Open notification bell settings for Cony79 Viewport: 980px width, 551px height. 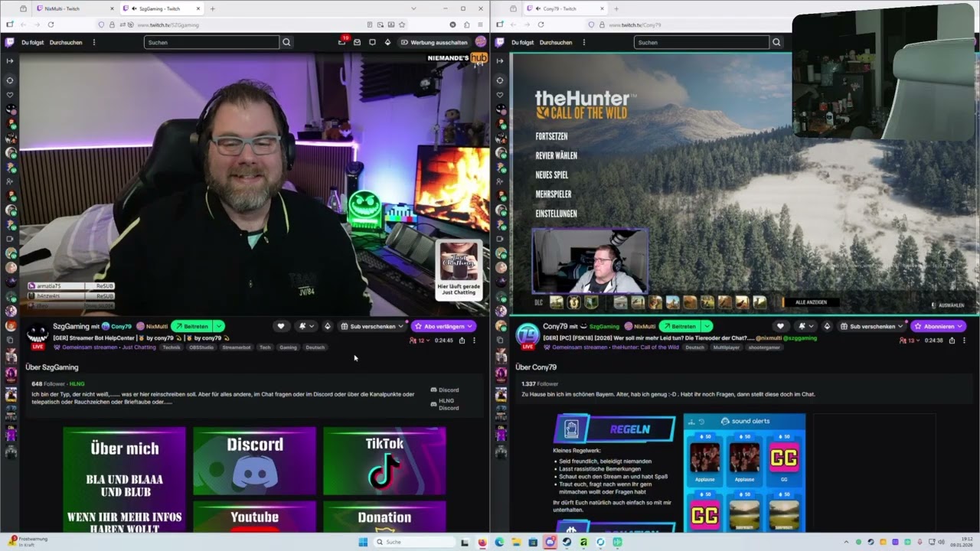tap(805, 326)
